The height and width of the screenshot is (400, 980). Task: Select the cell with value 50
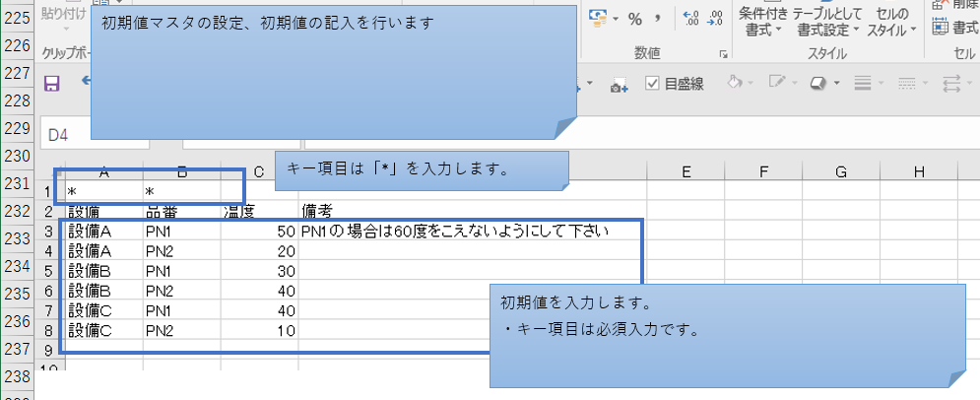[x=260, y=232]
